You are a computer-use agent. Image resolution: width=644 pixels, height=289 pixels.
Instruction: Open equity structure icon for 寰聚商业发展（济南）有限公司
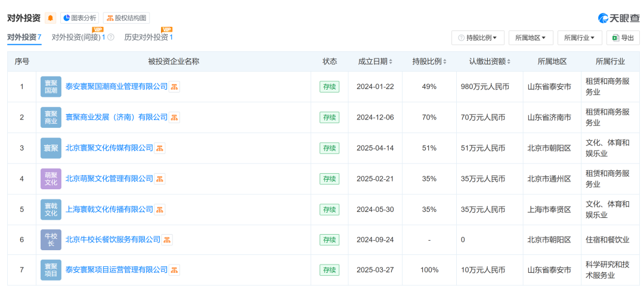175,117
